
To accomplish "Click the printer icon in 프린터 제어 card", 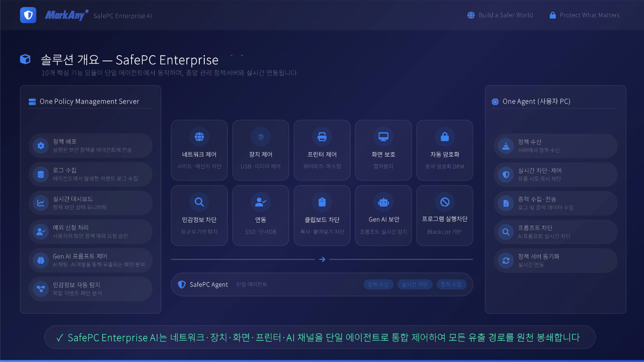I will click(322, 137).
